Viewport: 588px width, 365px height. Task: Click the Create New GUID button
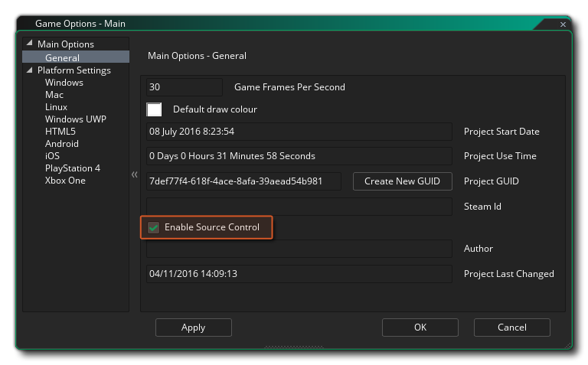click(402, 181)
